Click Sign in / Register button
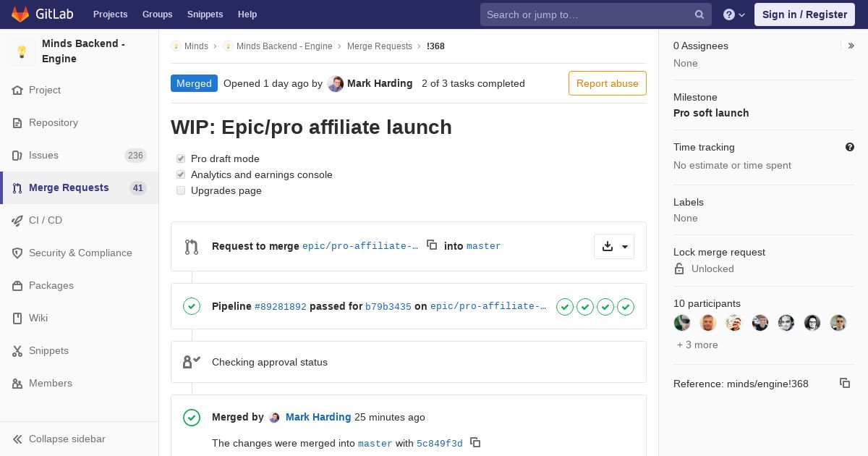Screen dimensions: 868x456 (804, 14)
